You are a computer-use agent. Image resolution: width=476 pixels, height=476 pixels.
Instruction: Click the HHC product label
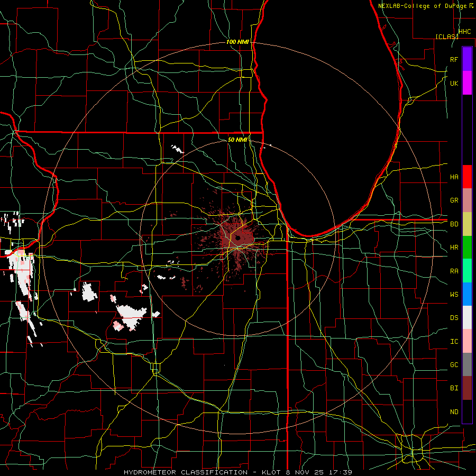(465, 32)
